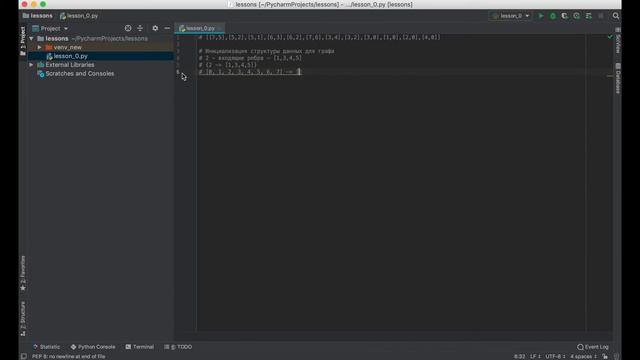Screen dimensions: 640x360
Task: Hide the Project tool window
Action: 167,28
